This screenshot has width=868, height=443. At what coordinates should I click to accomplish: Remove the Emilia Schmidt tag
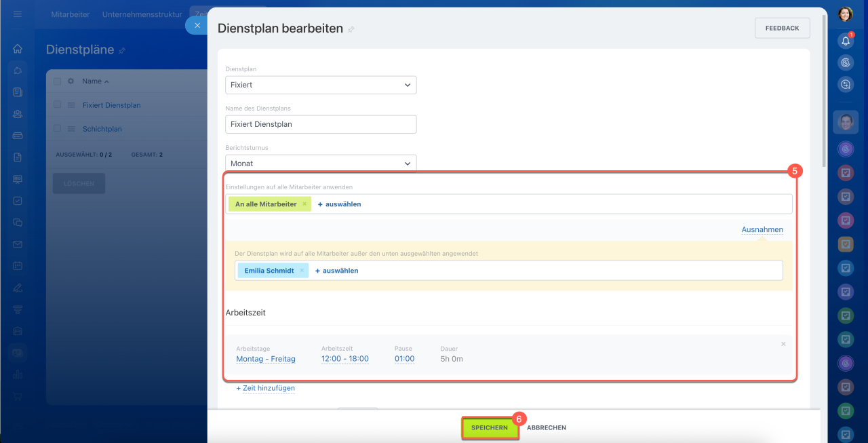302,271
